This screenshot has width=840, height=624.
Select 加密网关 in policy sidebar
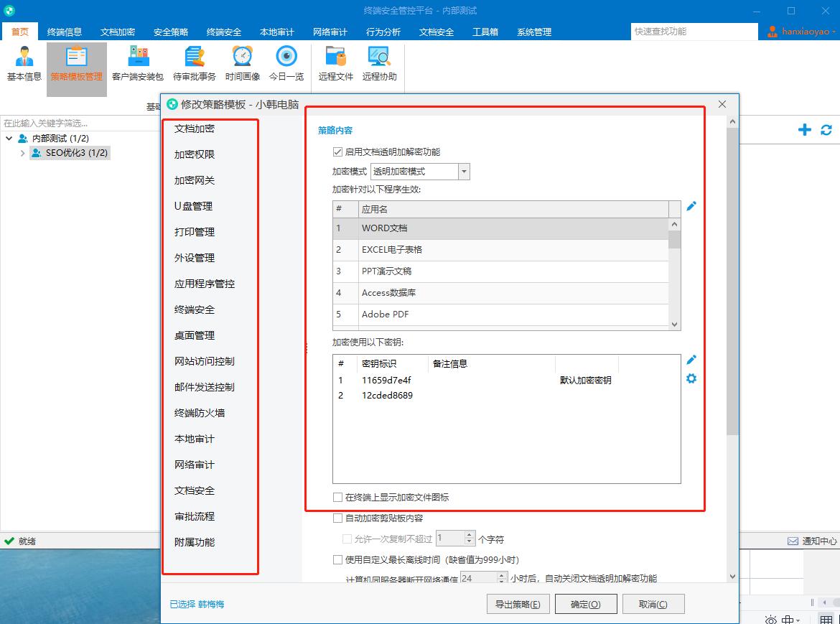pyautogui.click(x=195, y=180)
